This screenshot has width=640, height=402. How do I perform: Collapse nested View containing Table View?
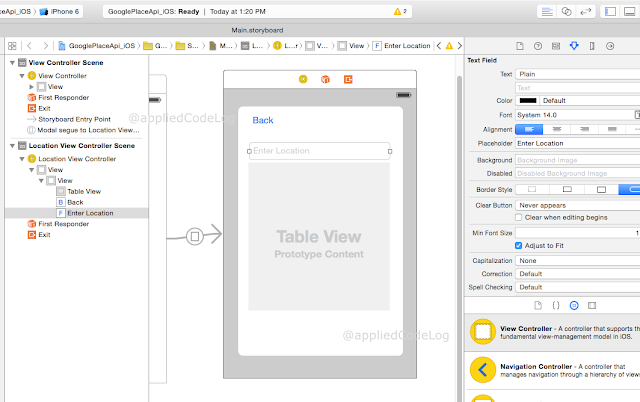[41, 181]
